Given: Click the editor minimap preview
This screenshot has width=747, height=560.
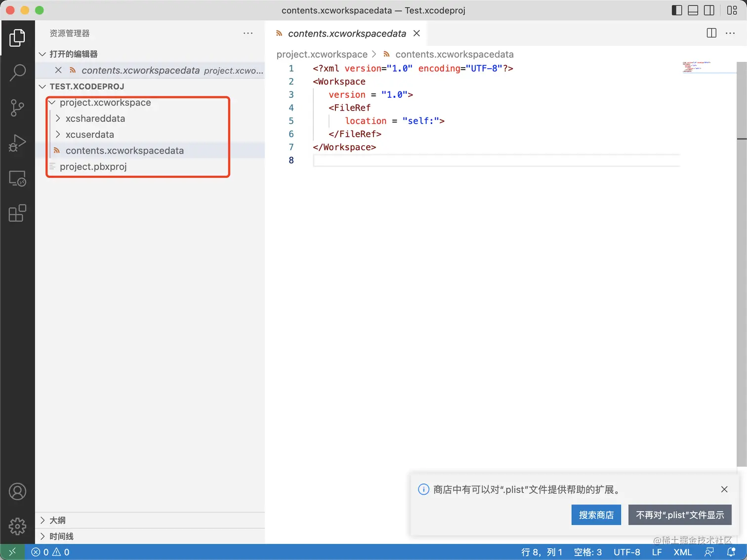Looking at the screenshot, I should pos(697,67).
